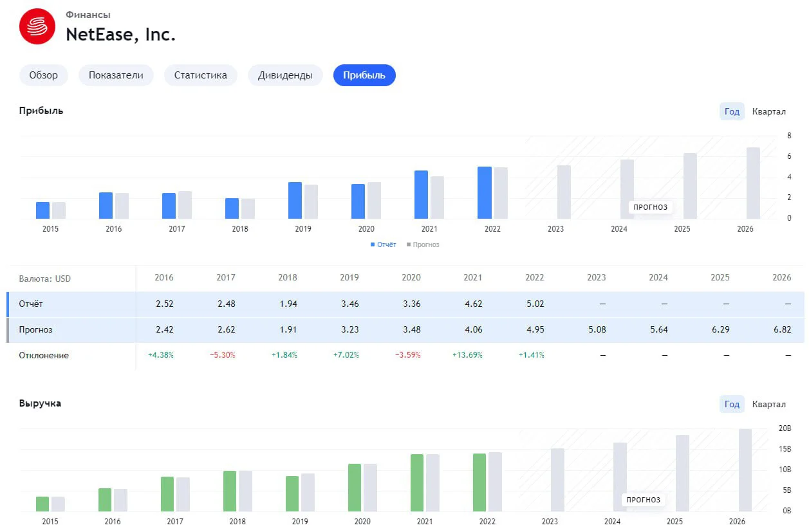Switch Прибыль chart to Квартал
This screenshot has height=532, width=809.
point(769,111)
